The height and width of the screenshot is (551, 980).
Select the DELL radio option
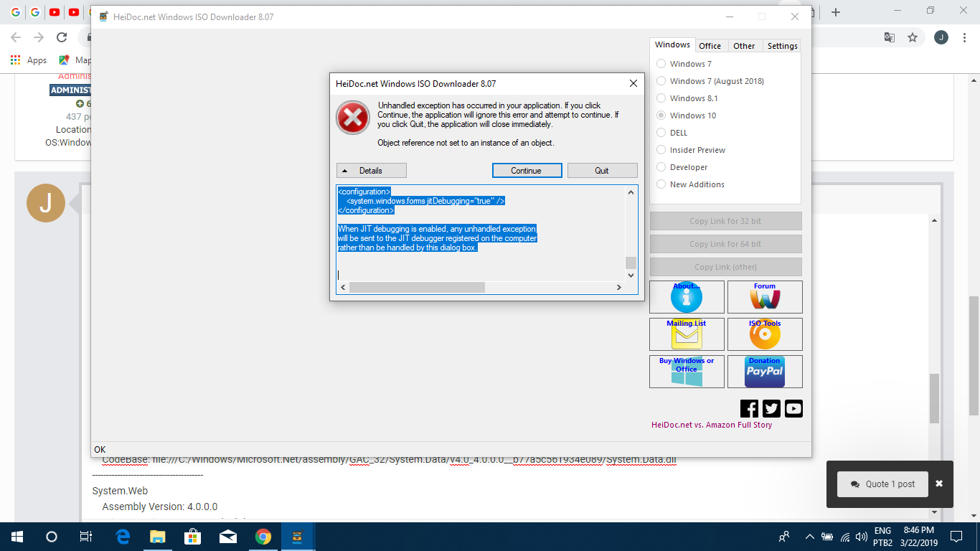[x=672, y=133]
